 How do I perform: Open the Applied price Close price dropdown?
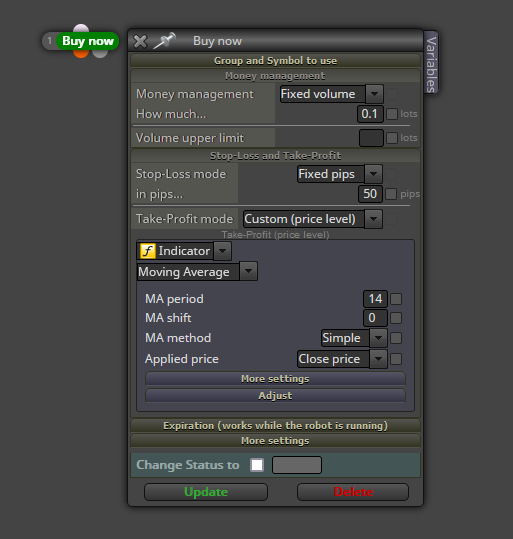(x=342, y=359)
